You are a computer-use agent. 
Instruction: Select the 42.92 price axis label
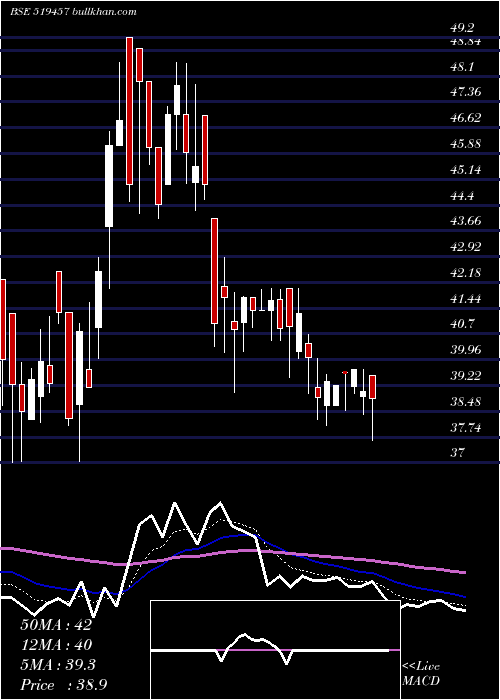click(x=466, y=247)
